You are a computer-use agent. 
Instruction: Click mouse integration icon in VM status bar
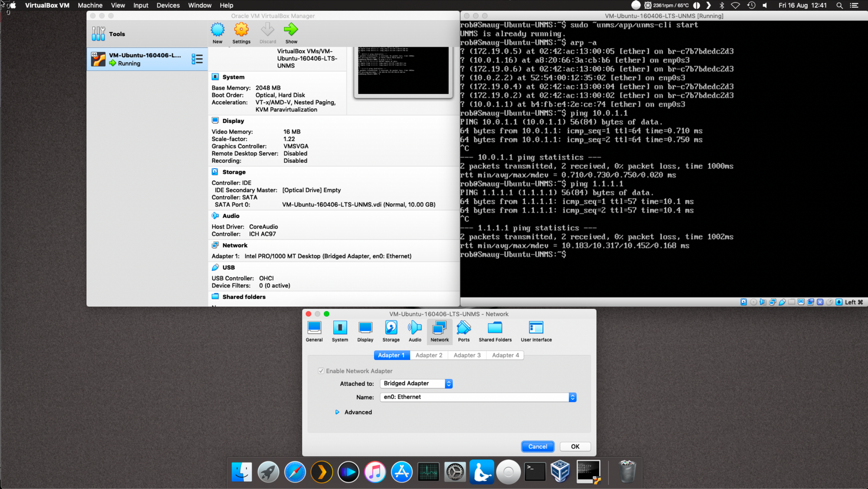pos(829,302)
